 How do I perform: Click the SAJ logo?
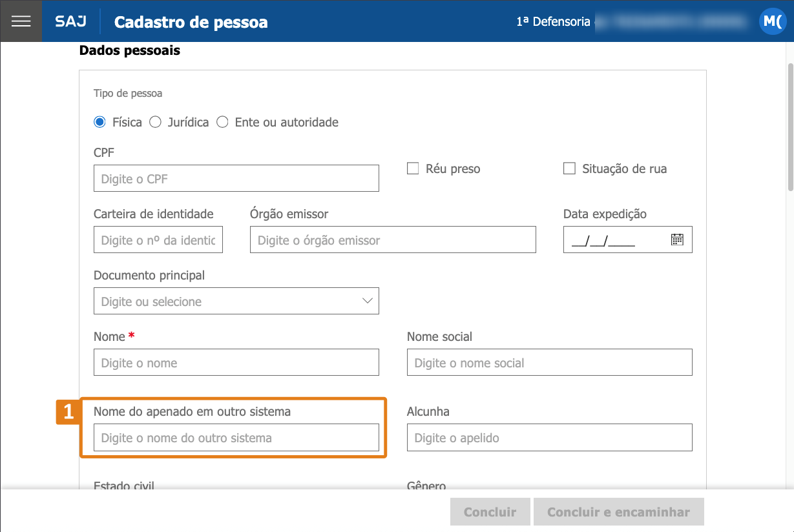click(x=70, y=21)
